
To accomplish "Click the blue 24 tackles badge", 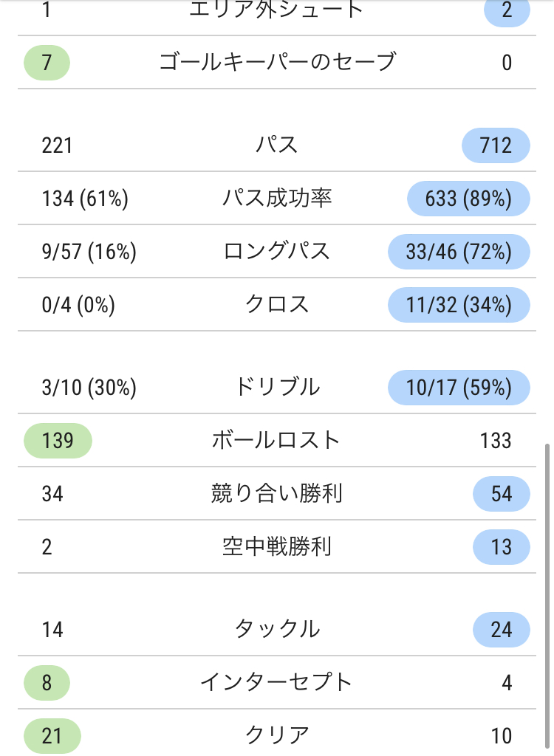I will pos(502,630).
